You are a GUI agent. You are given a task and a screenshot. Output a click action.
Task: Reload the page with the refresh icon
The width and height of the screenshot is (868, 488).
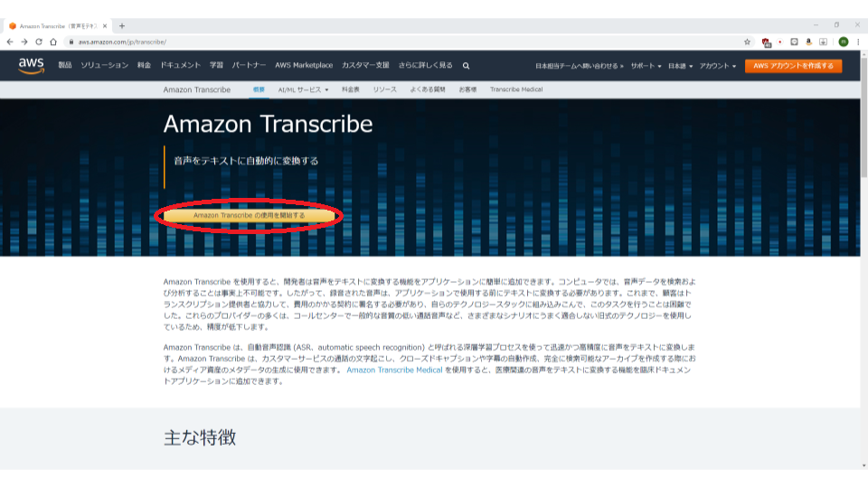click(x=39, y=42)
